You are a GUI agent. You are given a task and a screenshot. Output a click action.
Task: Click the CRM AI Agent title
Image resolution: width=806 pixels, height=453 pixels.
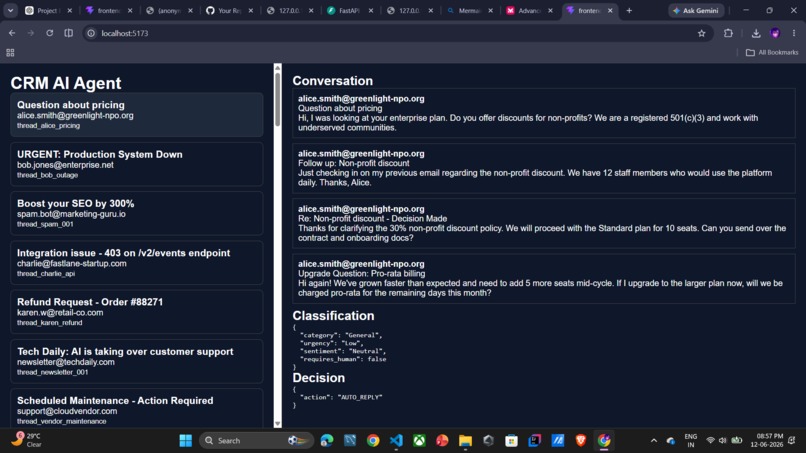point(66,83)
